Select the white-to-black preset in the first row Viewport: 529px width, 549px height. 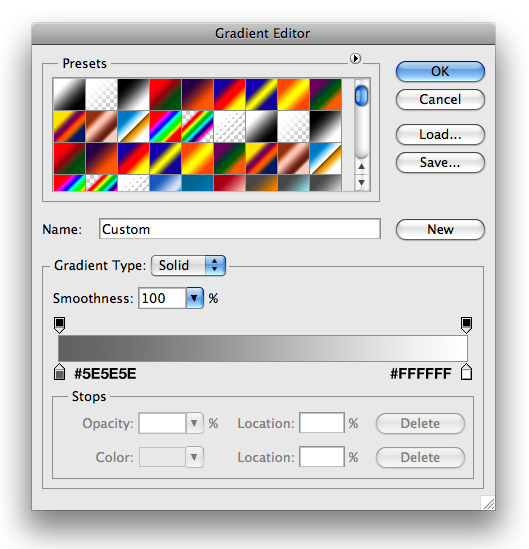[x=69, y=95]
